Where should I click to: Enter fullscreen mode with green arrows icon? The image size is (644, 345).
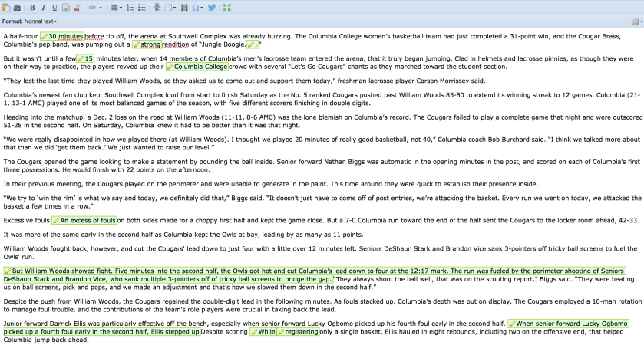(226, 8)
